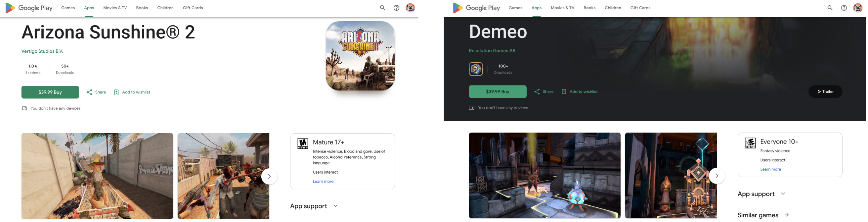
Task: Select Apps tab on Arizona Sunshine page
Action: click(x=89, y=8)
